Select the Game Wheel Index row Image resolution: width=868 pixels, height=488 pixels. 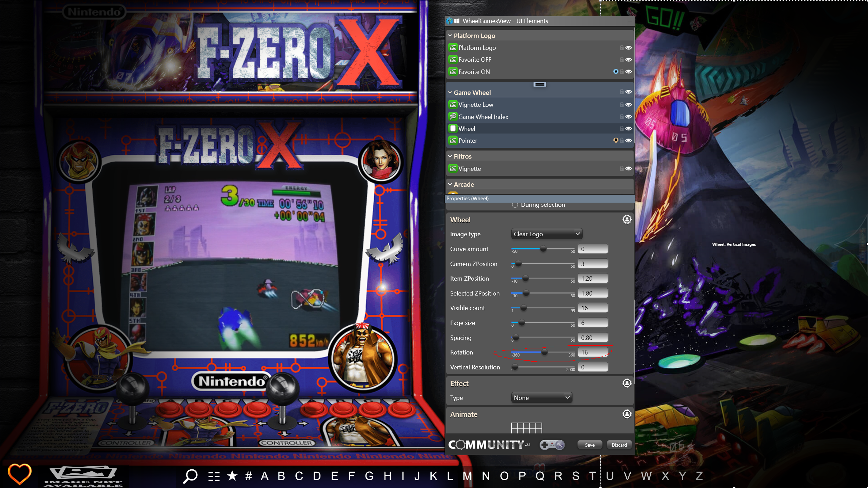(540, 117)
